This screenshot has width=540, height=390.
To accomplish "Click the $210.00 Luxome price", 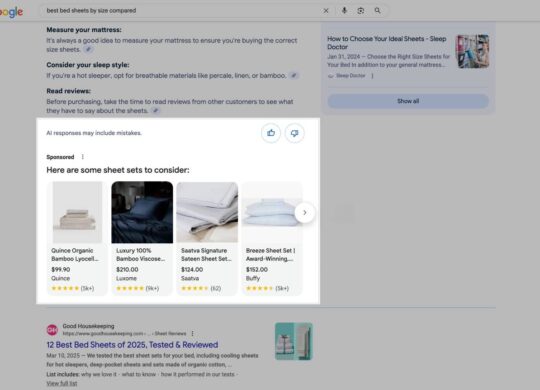I will click(x=127, y=269).
